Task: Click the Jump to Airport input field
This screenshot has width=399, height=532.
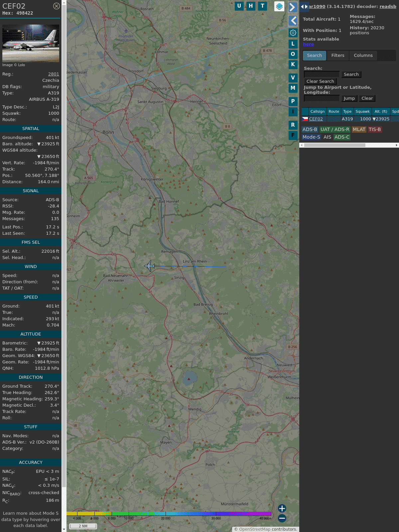Action: [322, 98]
